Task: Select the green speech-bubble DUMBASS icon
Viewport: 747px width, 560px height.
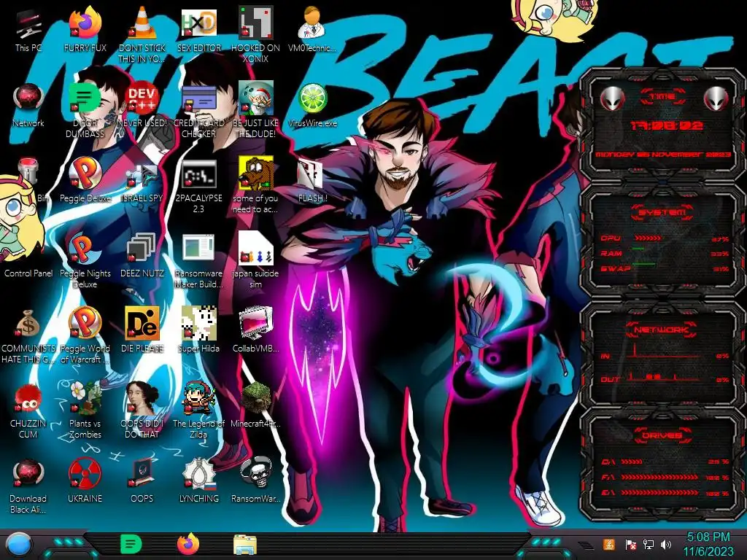Action: tap(85, 98)
